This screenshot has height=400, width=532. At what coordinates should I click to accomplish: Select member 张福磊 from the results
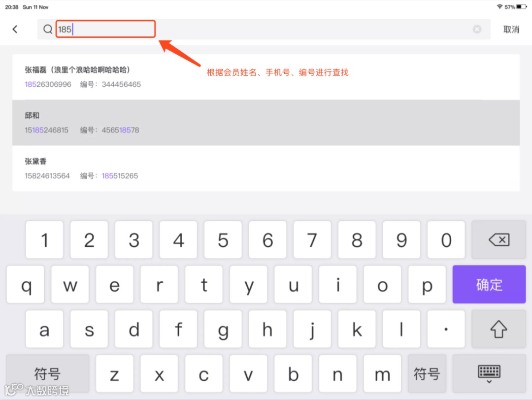click(x=266, y=77)
